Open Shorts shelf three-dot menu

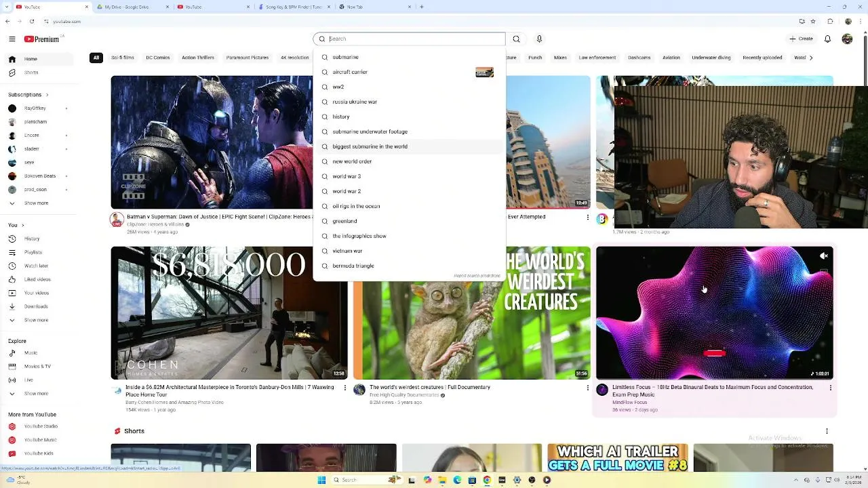coord(827,431)
